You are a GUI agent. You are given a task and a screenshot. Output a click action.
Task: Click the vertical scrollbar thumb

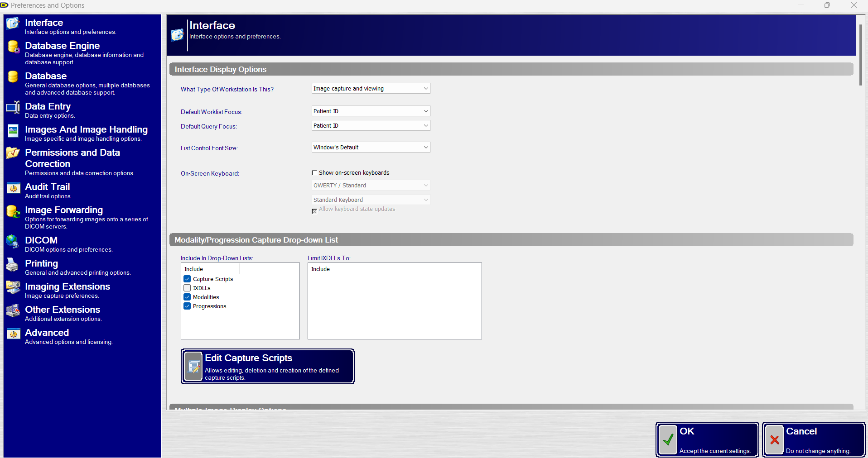click(861, 54)
